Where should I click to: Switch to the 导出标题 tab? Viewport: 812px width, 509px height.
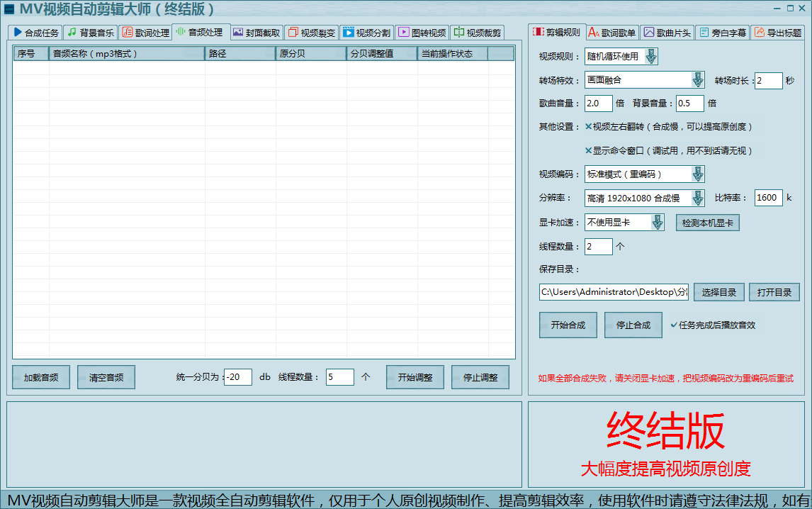pyautogui.click(x=778, y=33)
